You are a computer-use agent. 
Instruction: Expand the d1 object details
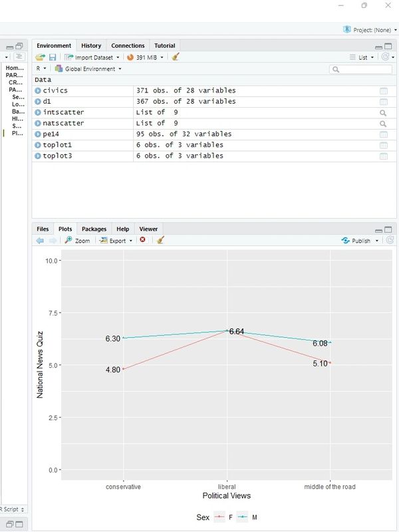(x=38, y=102)
